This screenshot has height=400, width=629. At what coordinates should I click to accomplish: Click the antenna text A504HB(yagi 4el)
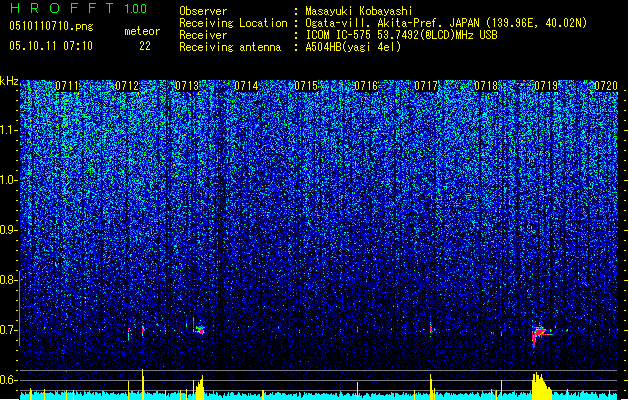coord(353,47)
